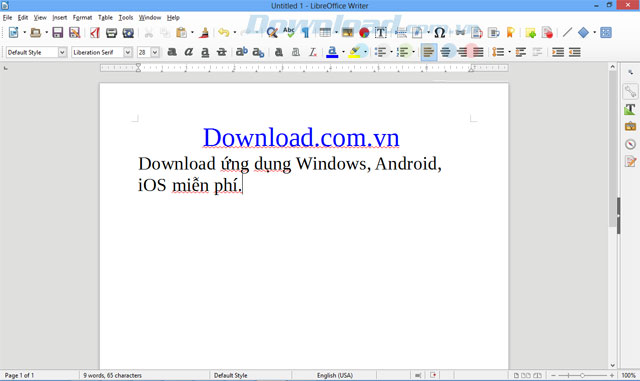Toggle underline formatting
The height and width of the screenshot is (381, 640).
click(x=205, y=52)
